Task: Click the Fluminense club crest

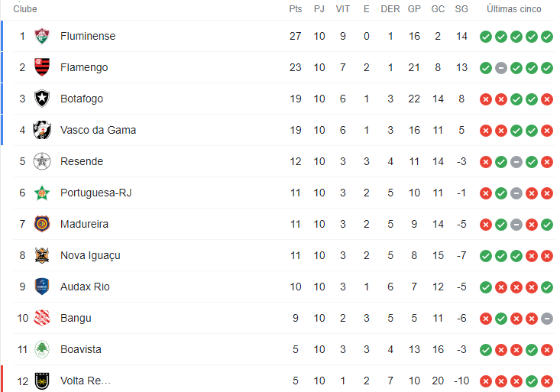Action: click(42, 36)
